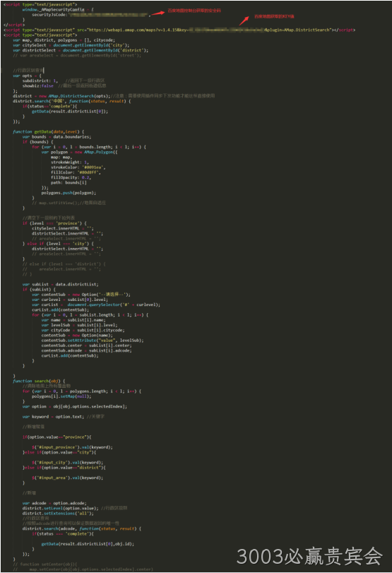Click 'new AMap.DistrictSearch(opts)' line

click(x=114, y=96)
